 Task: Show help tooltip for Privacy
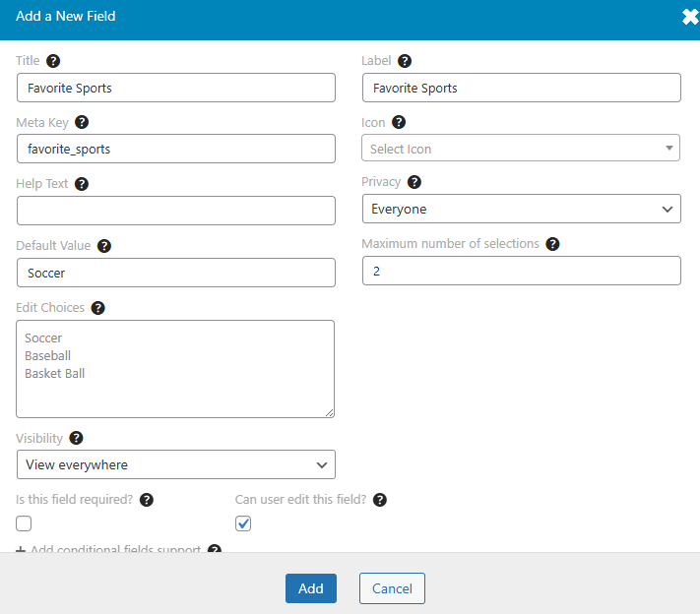(414, 182)
